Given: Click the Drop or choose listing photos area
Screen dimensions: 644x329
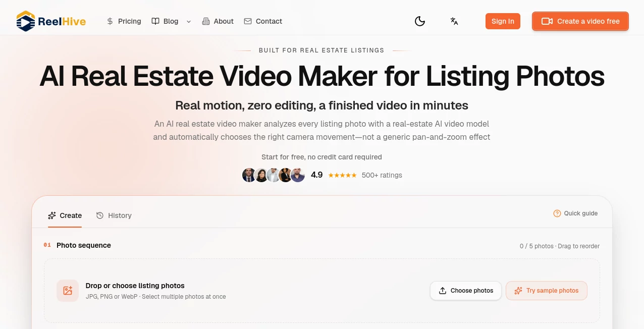Looking at the screenshot, I should point(322,291).
